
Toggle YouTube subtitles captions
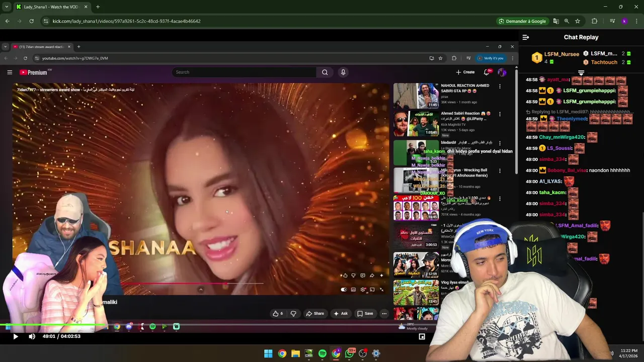tap(353, 290)
